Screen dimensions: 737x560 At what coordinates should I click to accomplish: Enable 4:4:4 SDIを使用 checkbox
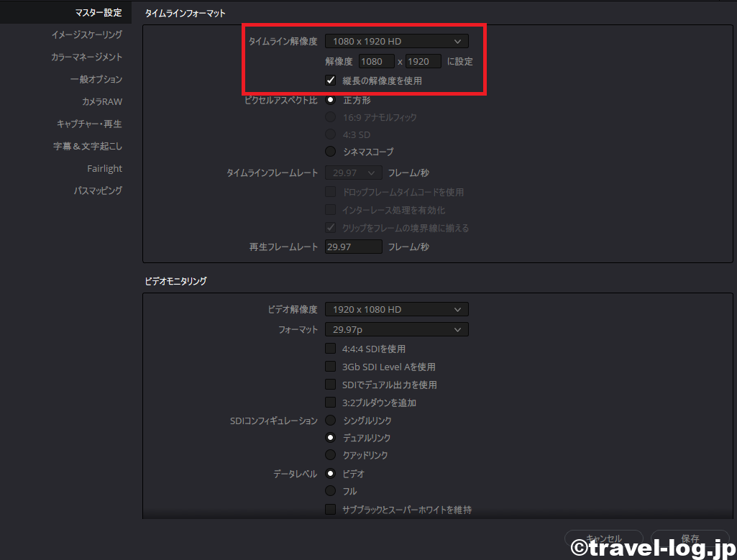[x=331, y=349]
